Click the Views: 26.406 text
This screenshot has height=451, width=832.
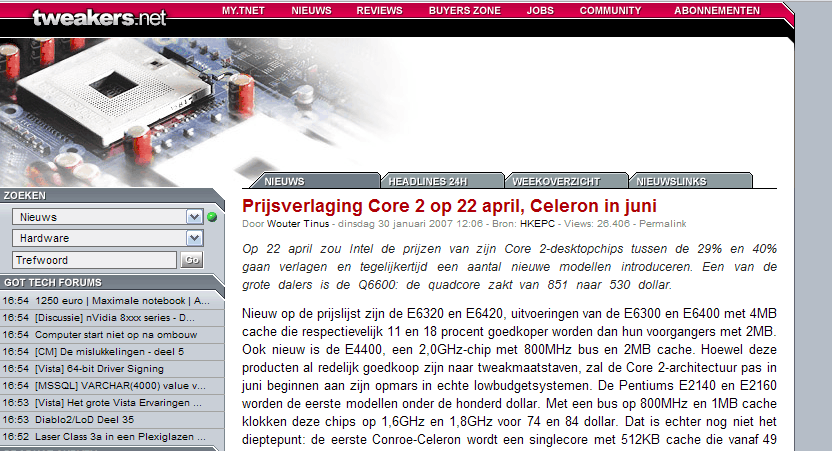pos(597,224)
